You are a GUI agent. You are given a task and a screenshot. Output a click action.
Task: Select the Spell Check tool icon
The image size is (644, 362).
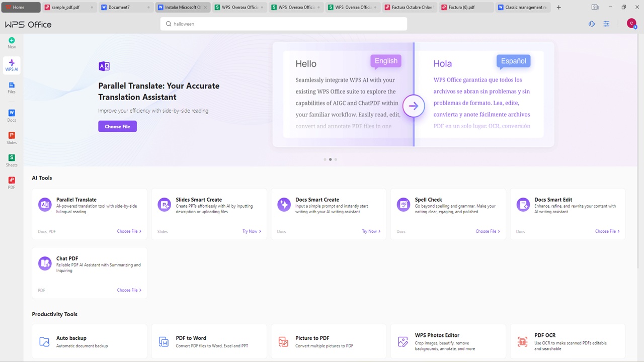(403, 204)
